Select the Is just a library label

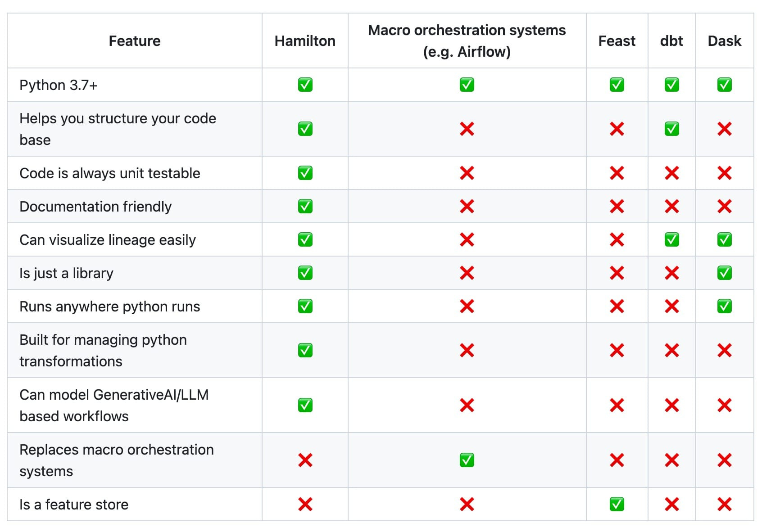point(66,273)
